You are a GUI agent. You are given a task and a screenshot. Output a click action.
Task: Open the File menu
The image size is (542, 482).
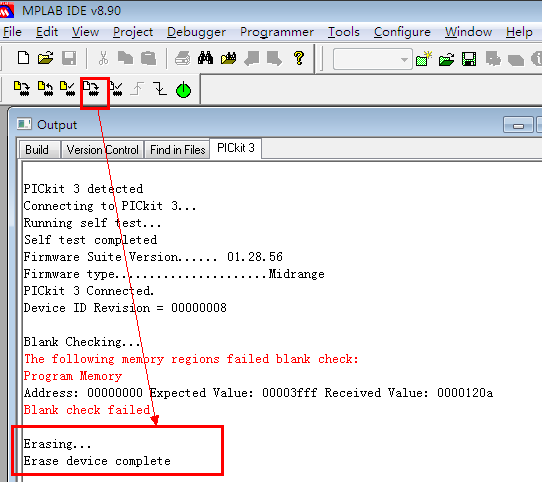click(12, 32)
